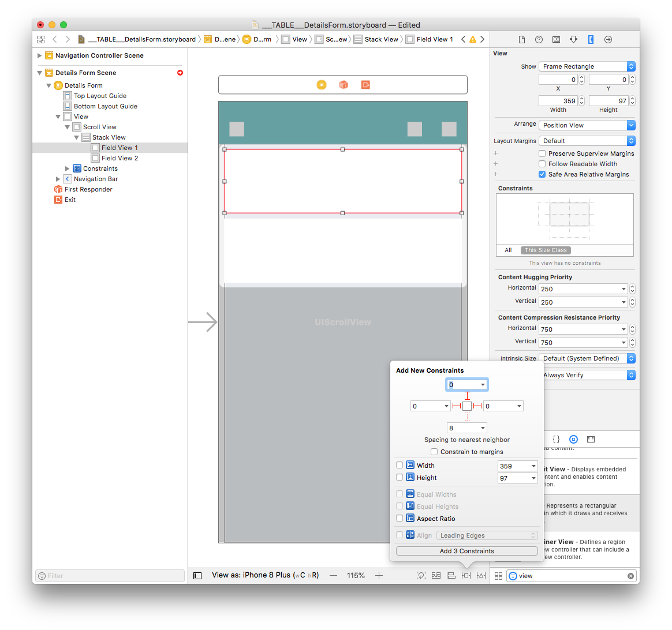
Task: Add 3 Constraints
Action: point(466,551)
